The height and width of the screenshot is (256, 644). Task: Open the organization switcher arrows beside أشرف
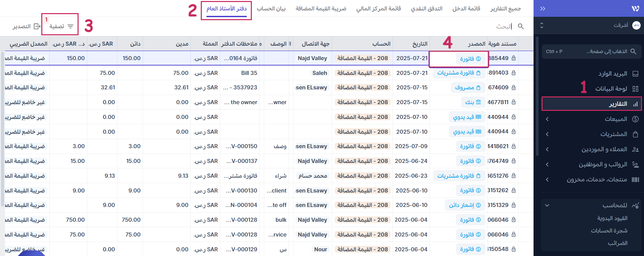pos(542,26)
